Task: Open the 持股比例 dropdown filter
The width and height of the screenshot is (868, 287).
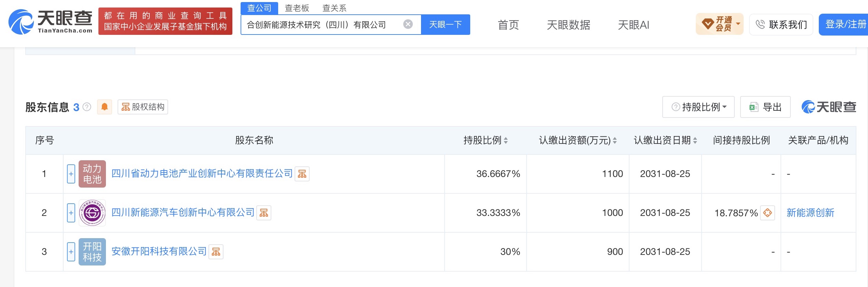Action: 699,107
